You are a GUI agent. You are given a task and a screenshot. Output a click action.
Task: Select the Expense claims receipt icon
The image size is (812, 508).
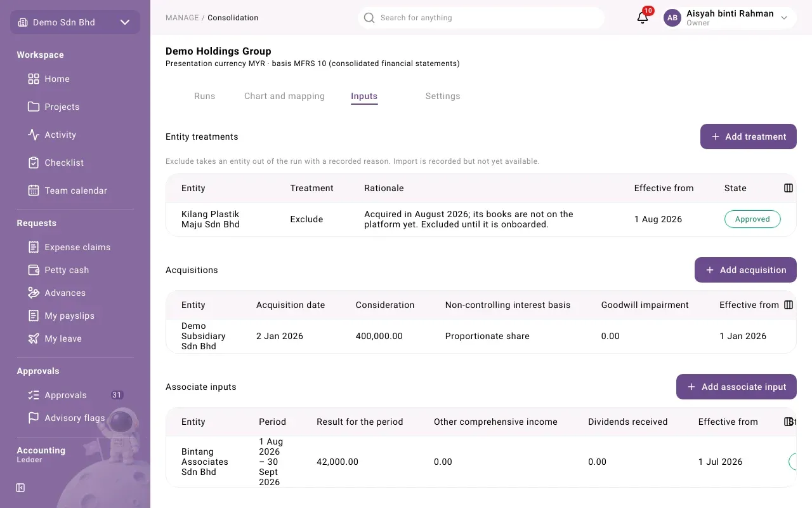coord(34,247)
